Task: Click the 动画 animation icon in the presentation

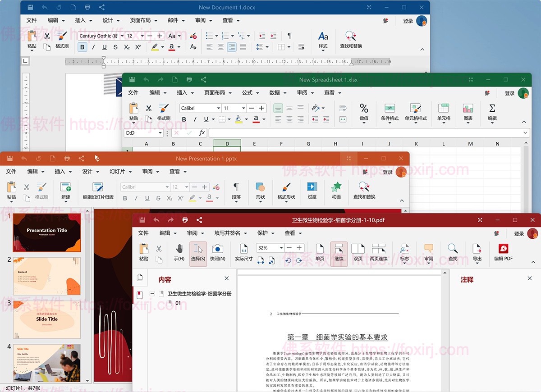Action: point(337,191)
